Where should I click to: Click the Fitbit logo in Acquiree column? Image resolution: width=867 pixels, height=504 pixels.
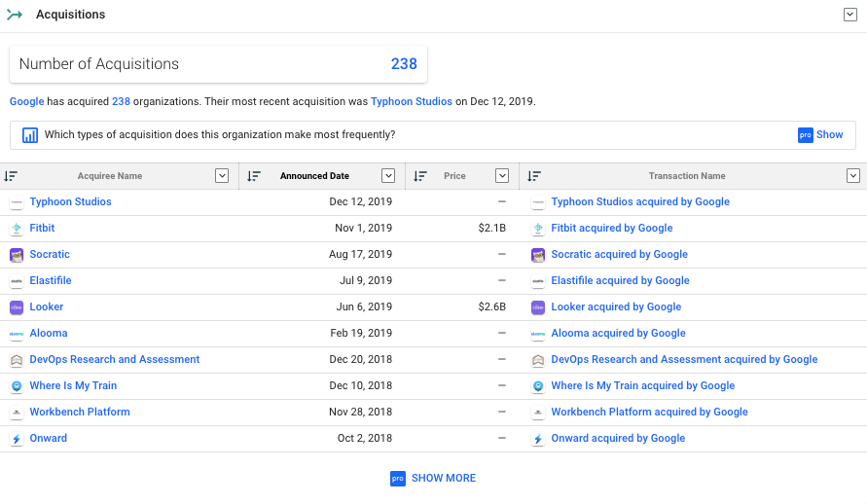click(17, 229)
